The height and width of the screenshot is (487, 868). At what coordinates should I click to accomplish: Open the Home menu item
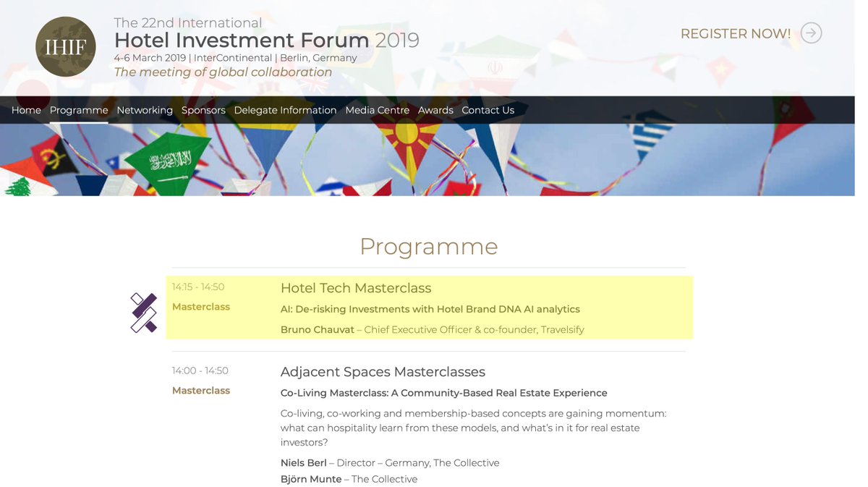26,110
